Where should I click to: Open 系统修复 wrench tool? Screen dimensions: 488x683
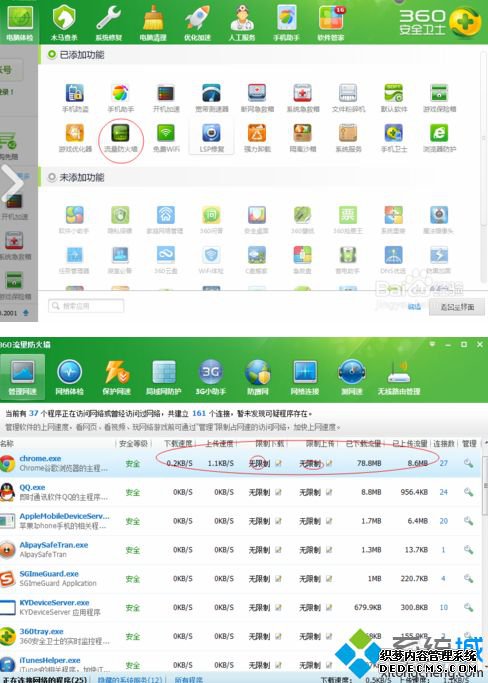108,23
